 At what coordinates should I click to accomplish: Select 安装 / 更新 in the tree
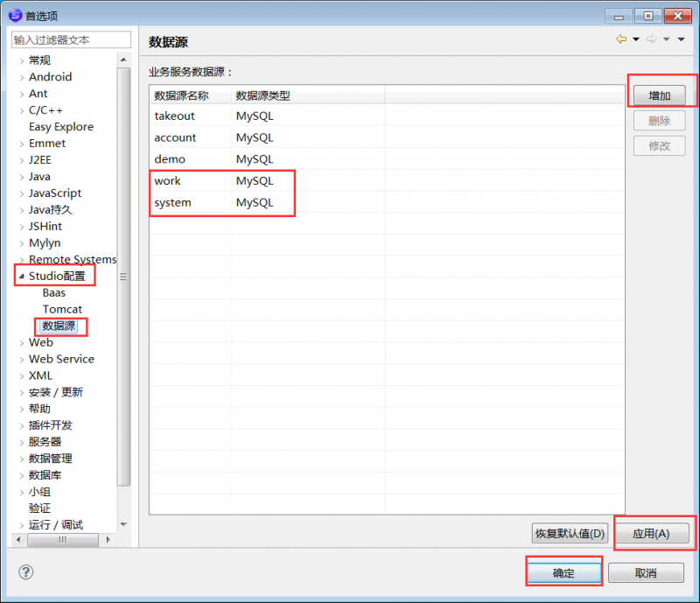coord(56,392)
